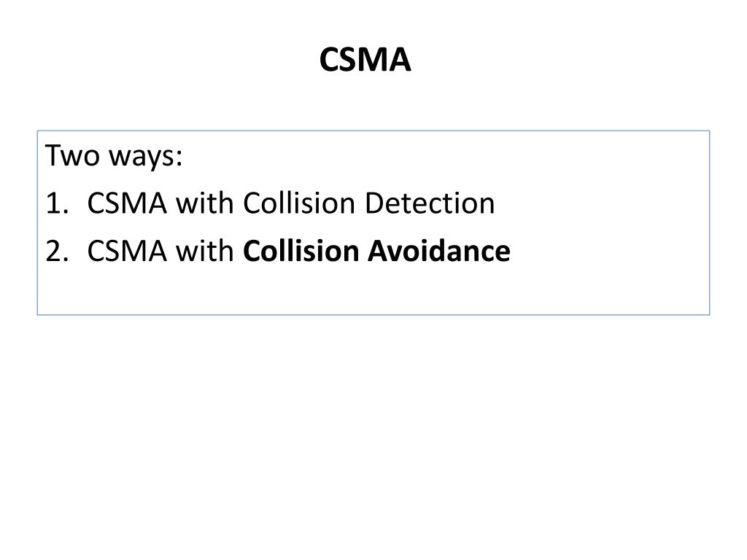Select the left border of the text box

click(38, 222)
